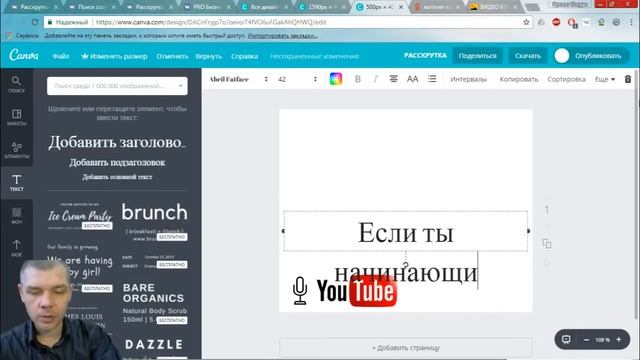Click Отменить to undo
Image resolution: width=640 pixels, height=360 pixels.
[172, 56]
